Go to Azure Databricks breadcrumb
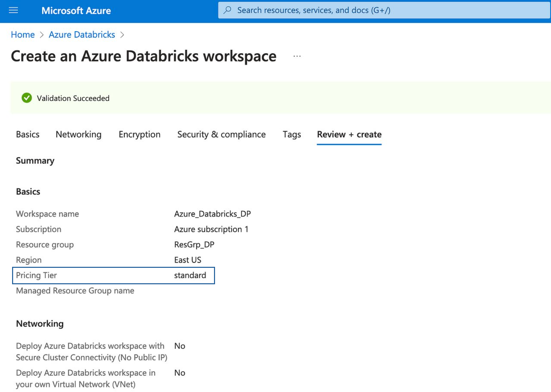The width and height of the screenshot is (551, 392). tap(82, 35)
